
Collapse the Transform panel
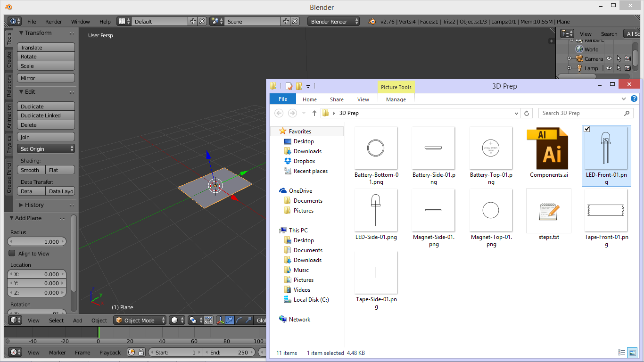click(21, 33)
